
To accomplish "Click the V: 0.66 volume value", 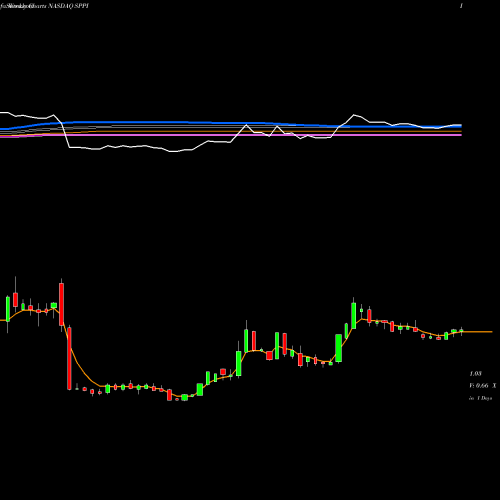I will pyautogui.click(x=479, y=386).
